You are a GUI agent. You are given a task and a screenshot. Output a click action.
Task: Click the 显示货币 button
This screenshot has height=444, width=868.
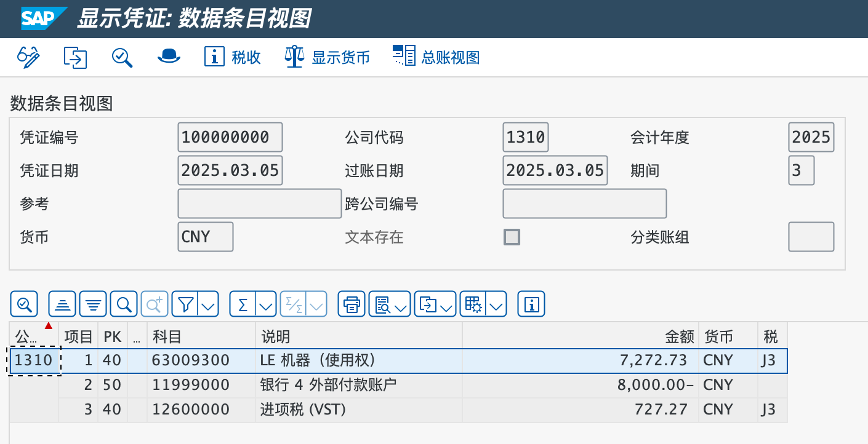pos(328,57)
